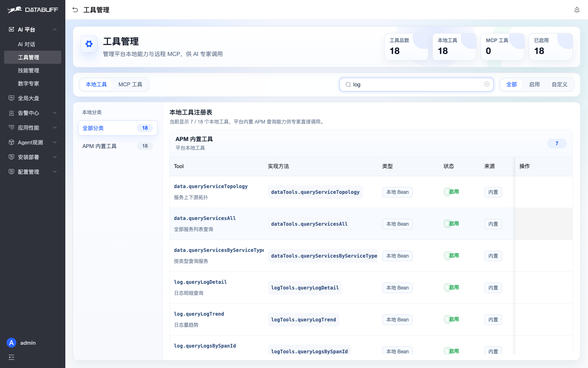The width and height of the screenshot is (588, 368).
Task: Click the gear icon in 工具管理 header
Action: [x=89, y=44]
